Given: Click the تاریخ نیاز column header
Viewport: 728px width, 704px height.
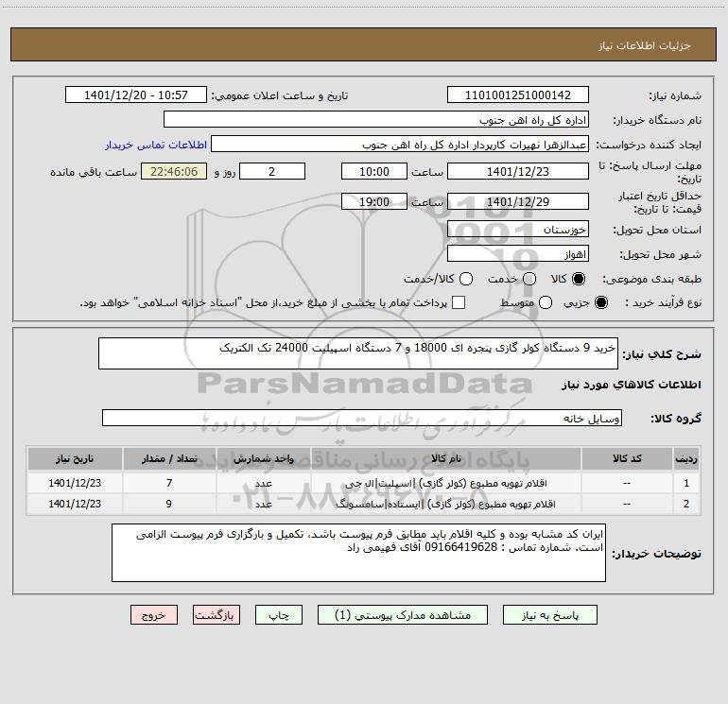Looking at the screenshot, I should (x=75, y=459).
